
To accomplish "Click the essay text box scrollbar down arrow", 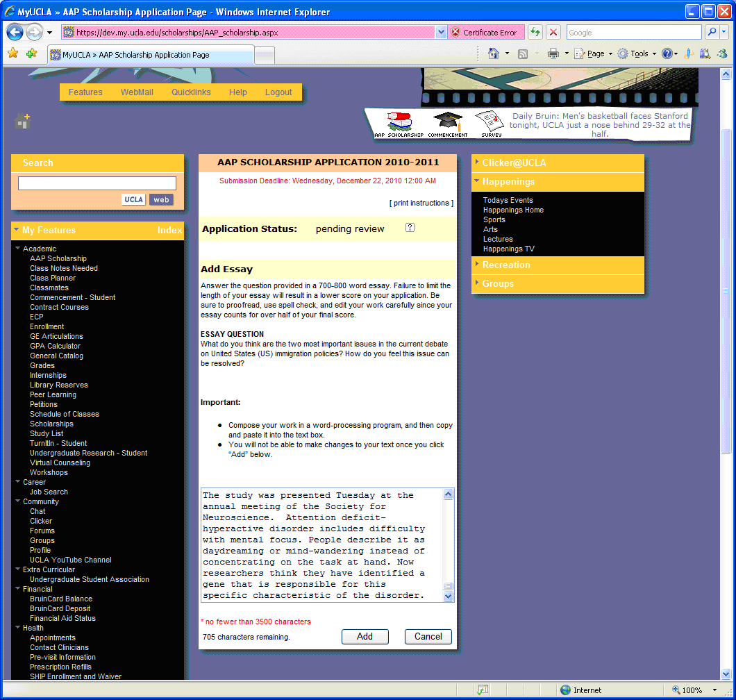I will click(x=448, y=596).
